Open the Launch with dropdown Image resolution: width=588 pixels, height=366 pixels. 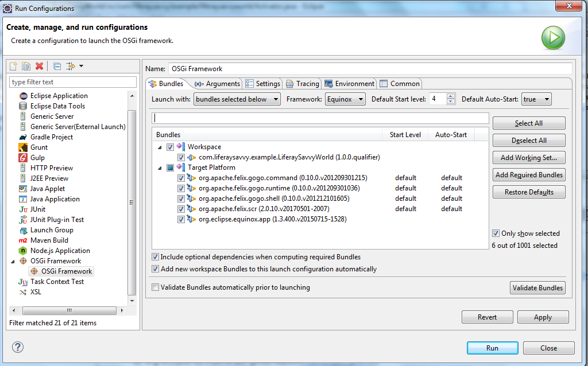[237, 99]
